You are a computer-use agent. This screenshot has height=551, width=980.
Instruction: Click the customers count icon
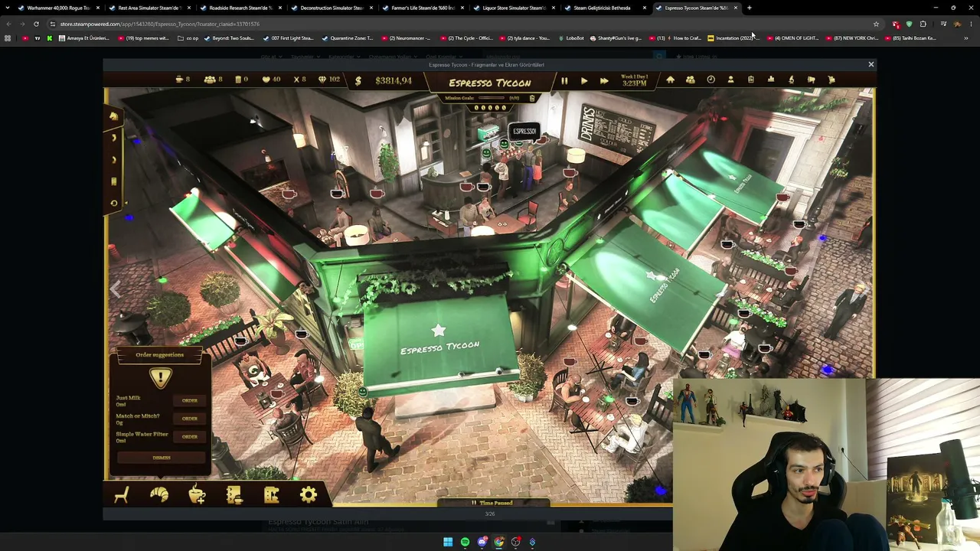point(209,80)
